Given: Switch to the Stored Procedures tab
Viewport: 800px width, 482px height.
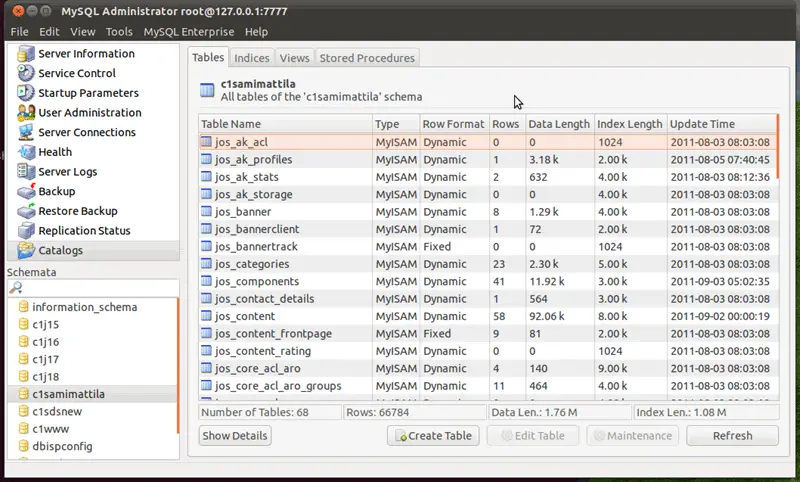Looking at the screenshot, I should point(367,58).
